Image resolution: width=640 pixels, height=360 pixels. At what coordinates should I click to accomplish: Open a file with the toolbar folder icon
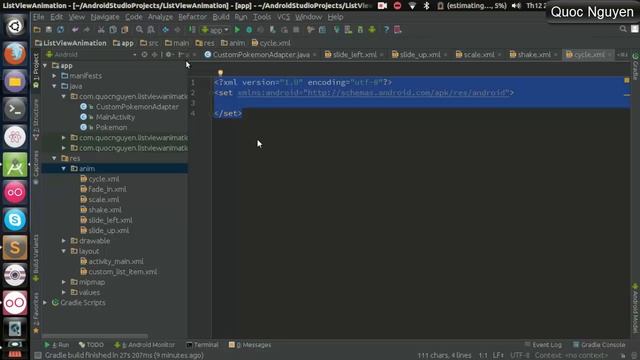pyautogui.click(x=37, y=30)
